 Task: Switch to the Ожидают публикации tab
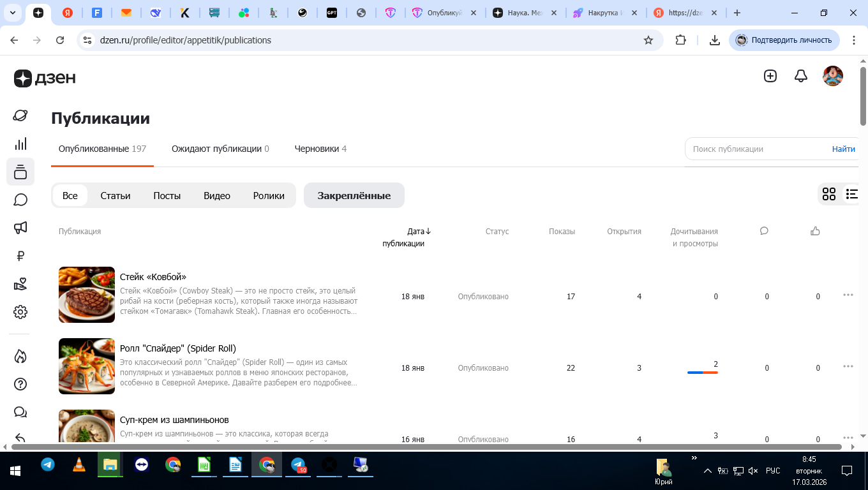pyautogui.click(x=220, y=149)
